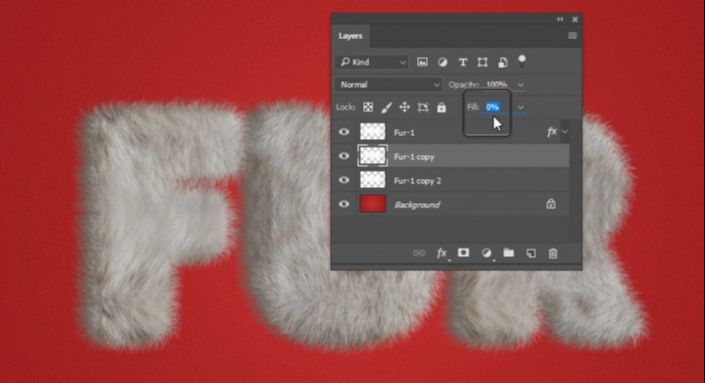
Task: Open the Kind filter dropdown
Action: pos(372,62)
